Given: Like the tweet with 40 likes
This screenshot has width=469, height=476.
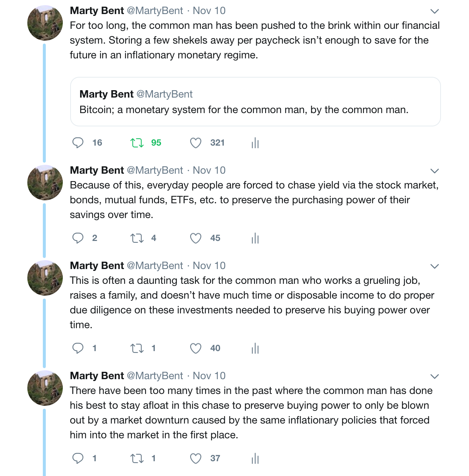Looking at the screenshot, I should [196, 348].
